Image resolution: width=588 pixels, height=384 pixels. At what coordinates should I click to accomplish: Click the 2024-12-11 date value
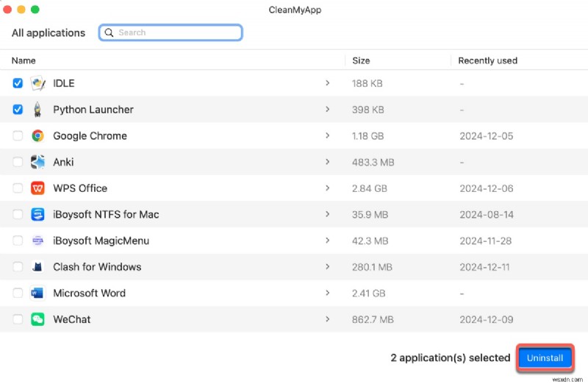(484, 267)
